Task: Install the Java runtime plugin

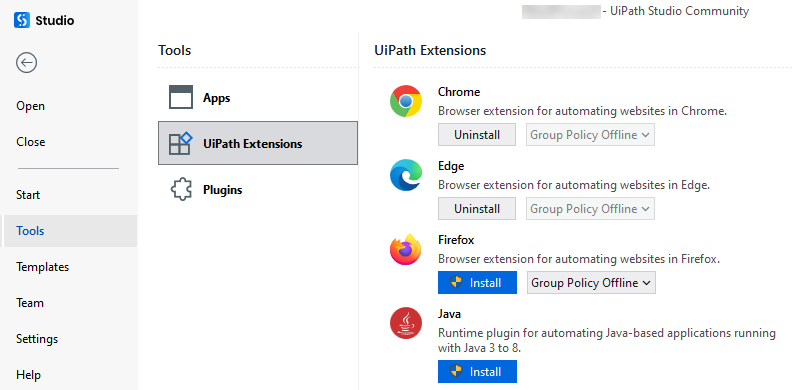Action: (477, 372)
